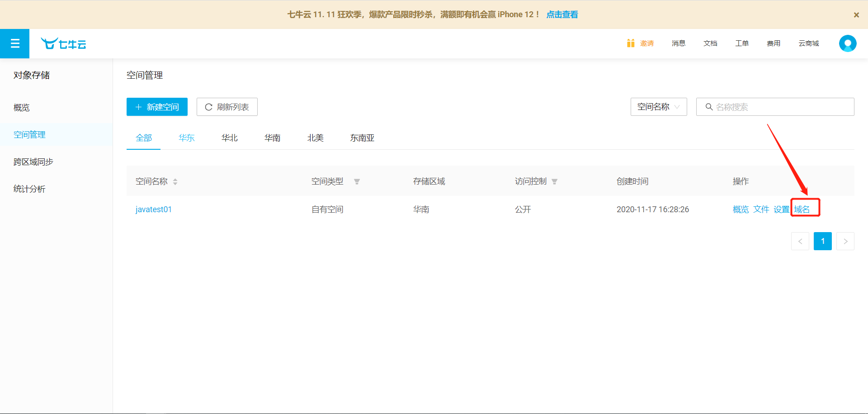
Task: Focus the 名称搜索 search field
Action: (x=775, y=107)
